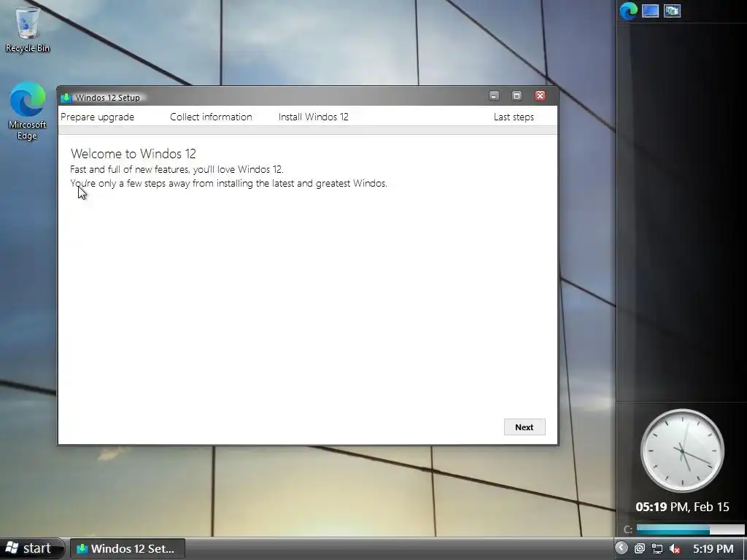Click the Next button in Setup
Image resolution: width=747 pixels, height=560 pixels.
click(x=524, y=427)
